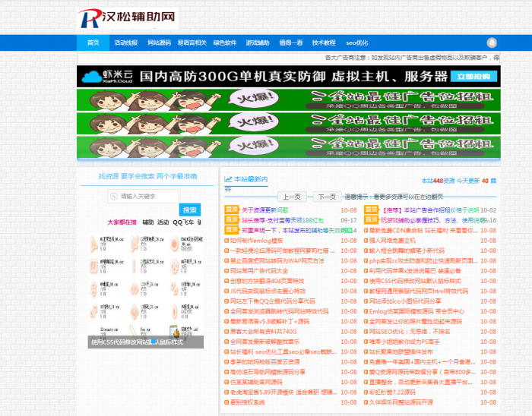Click the 上一页 pagination button
Viewport: 532px width, 416px height.
pyautogui.click(x=292, y=196)
